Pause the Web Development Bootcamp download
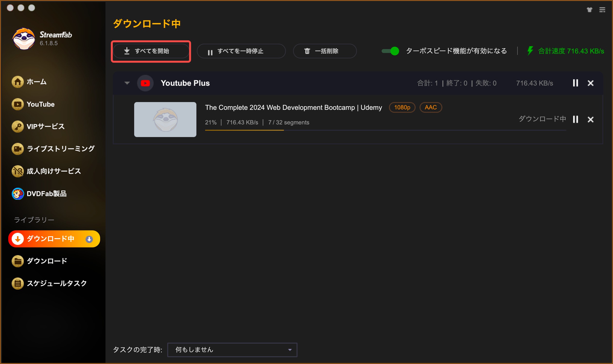613x364 pixels. point(575,119)
